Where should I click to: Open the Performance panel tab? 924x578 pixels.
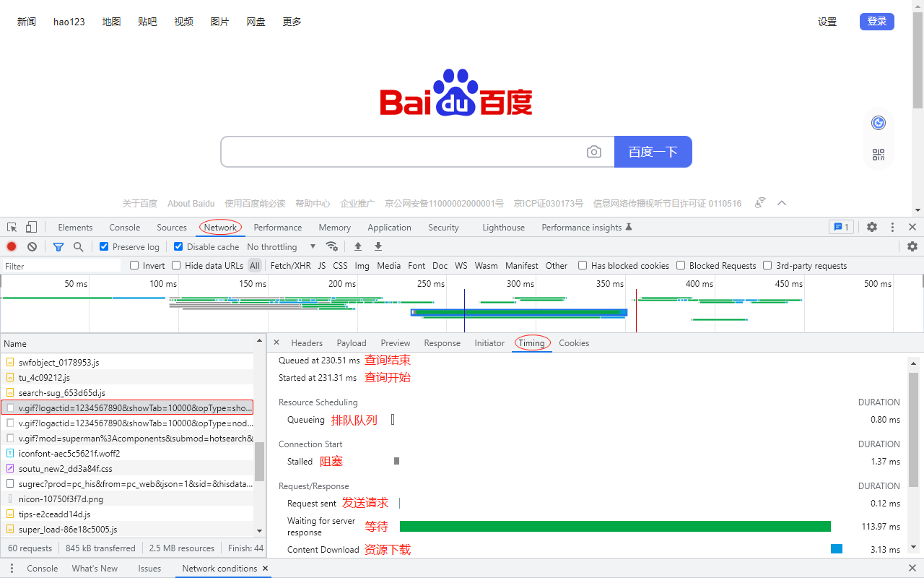[x=278, y=227]
